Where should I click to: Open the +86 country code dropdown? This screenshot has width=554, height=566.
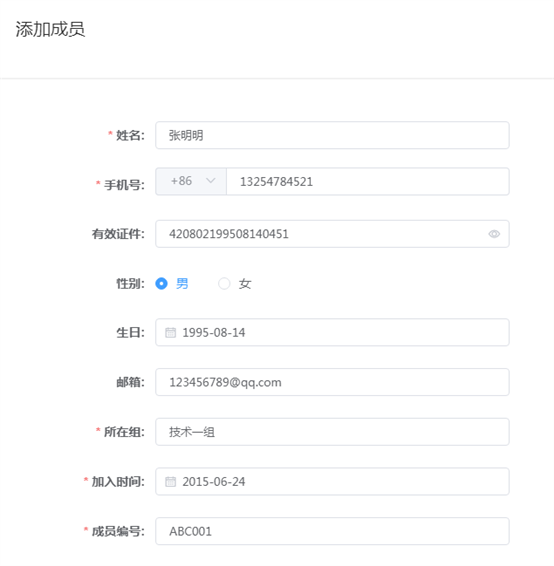coord(191,181)
